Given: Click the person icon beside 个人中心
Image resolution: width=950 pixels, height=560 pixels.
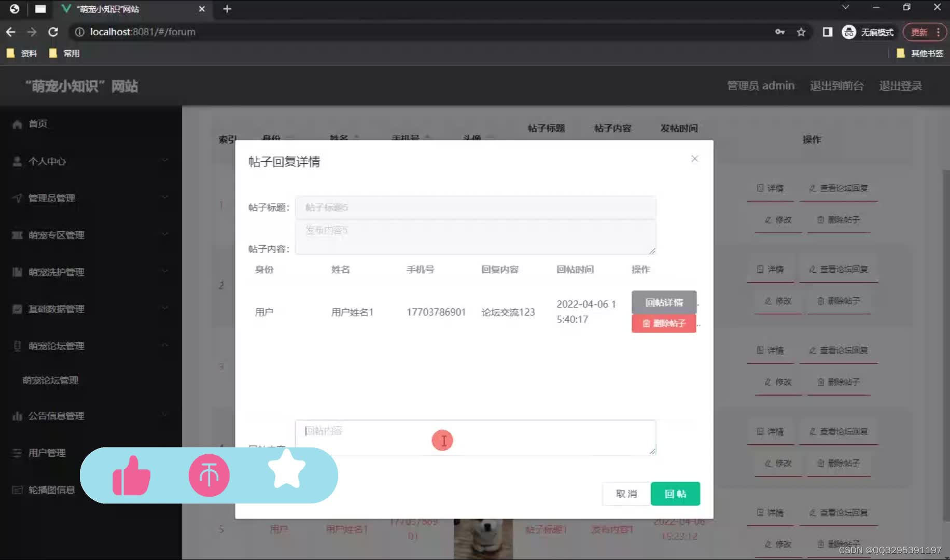Looking at the screenshot, I should pyautogui.click(x=17, y=161).
